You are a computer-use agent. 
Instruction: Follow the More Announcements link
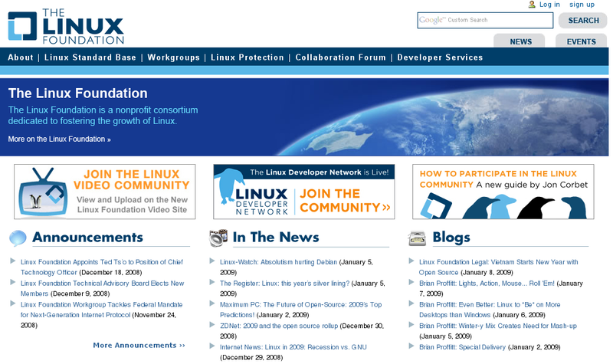[139, 346]
